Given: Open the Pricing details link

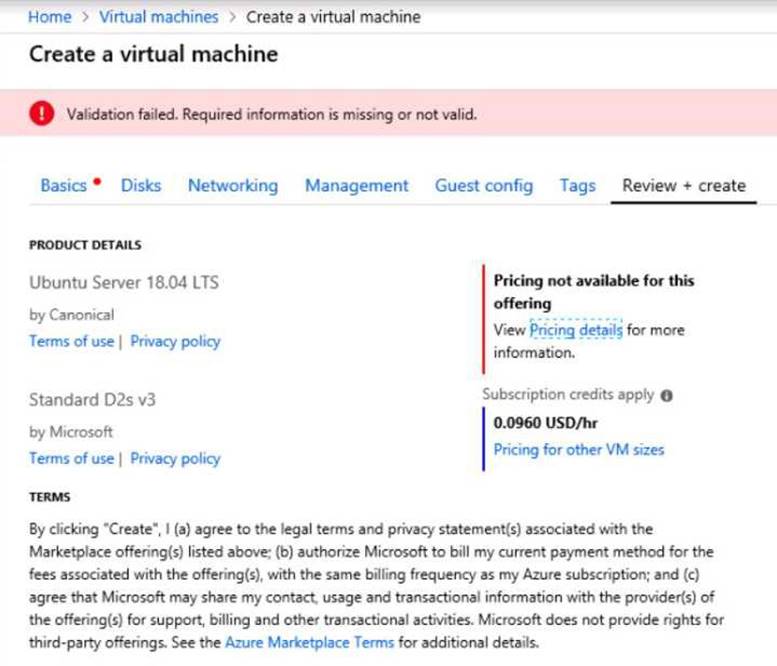Looking at the screenshot, I should [x=576, y=330].
